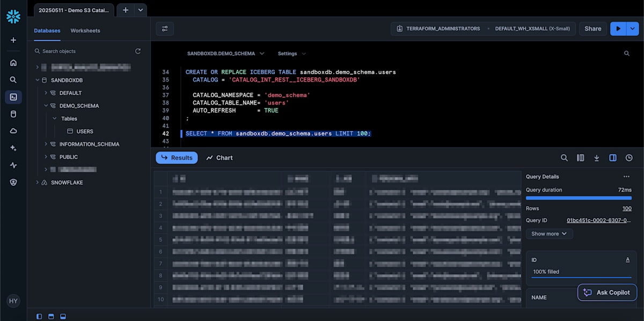The height and width of the screenshot is (321, 644).
Task: Click the AUTO_REFRESH = TRUE line
Action: [x=236, y=111]
